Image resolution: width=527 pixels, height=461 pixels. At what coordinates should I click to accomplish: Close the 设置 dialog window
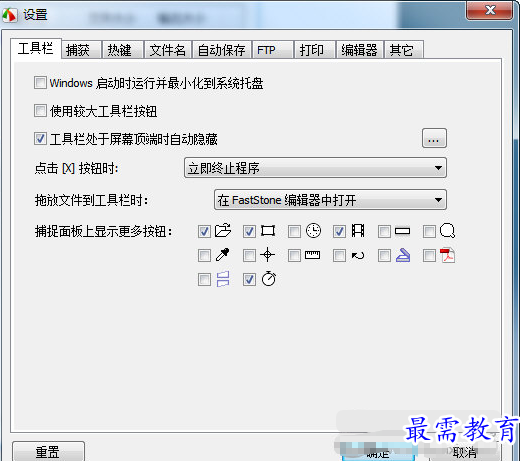tap(490, 10)
